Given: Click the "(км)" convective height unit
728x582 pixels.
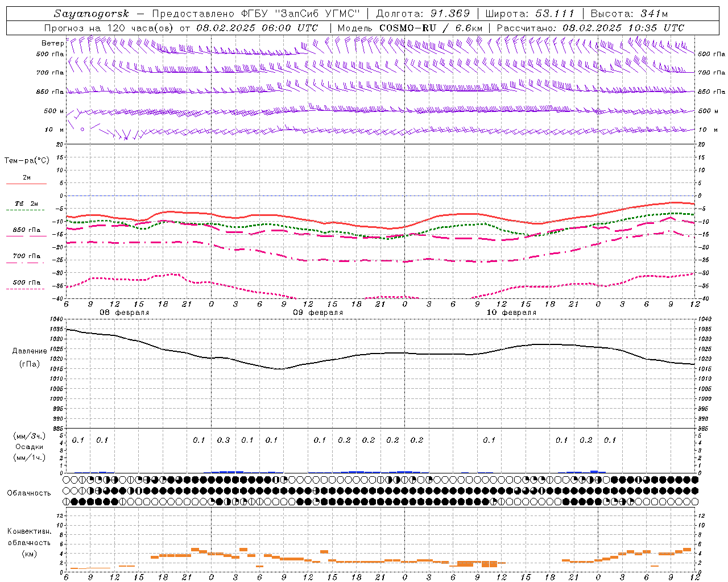Looking at the screenshot, I should tap(29, 554).
